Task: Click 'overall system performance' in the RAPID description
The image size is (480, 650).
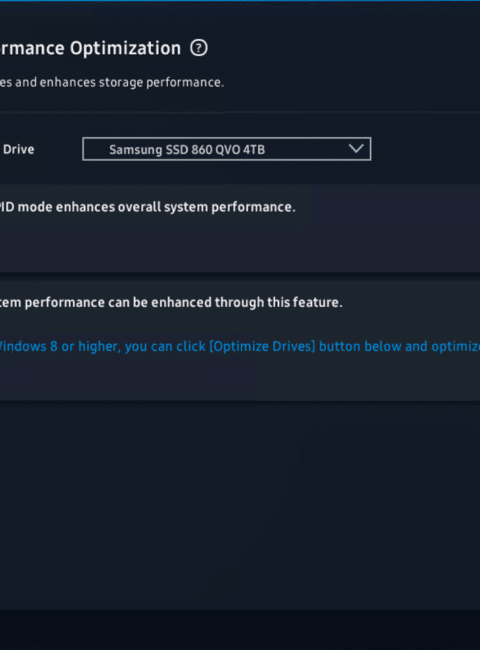Action: pyautogui.click(x=192, y=207)
